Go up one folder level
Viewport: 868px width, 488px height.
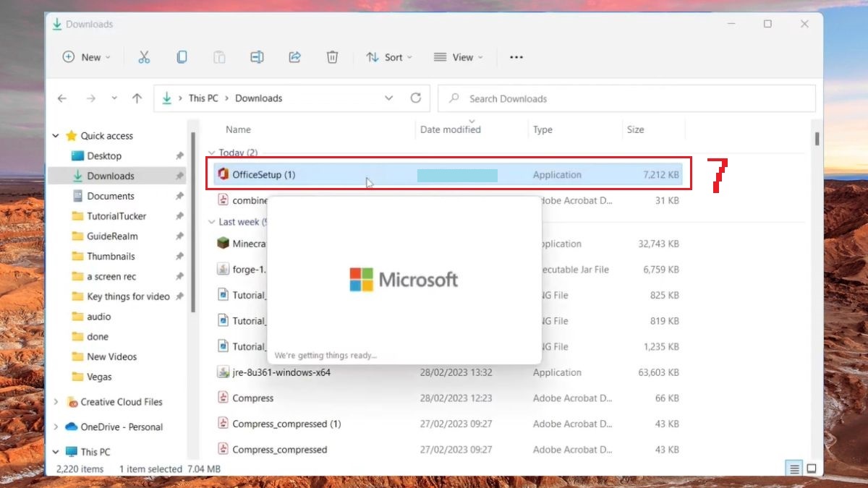(137, 98)
